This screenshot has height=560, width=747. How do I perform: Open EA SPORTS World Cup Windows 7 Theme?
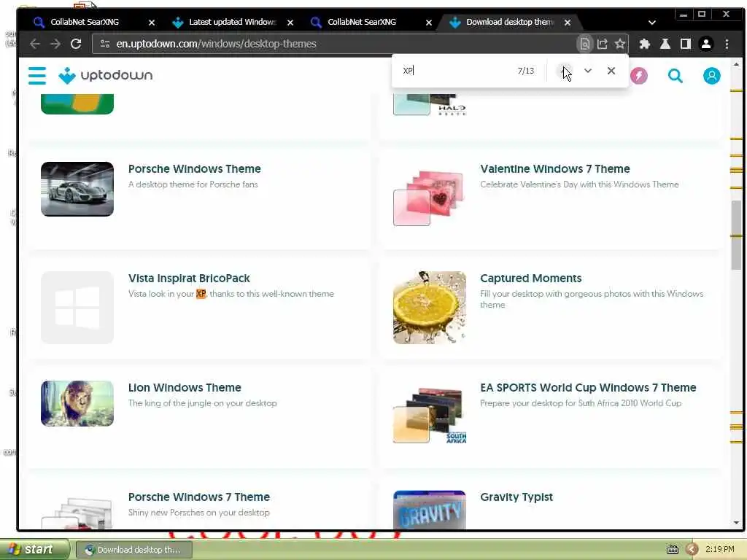point(589,388)
